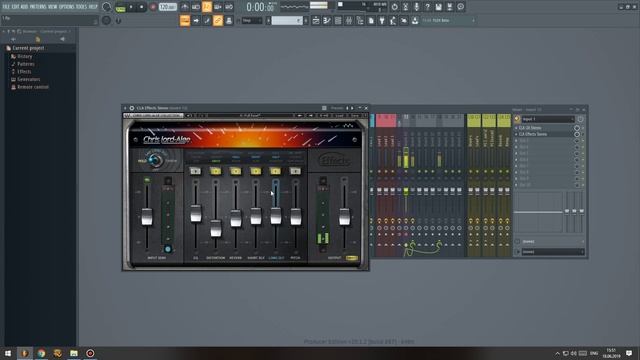Open the OPTIONS menu

click(x=67, y=7)
